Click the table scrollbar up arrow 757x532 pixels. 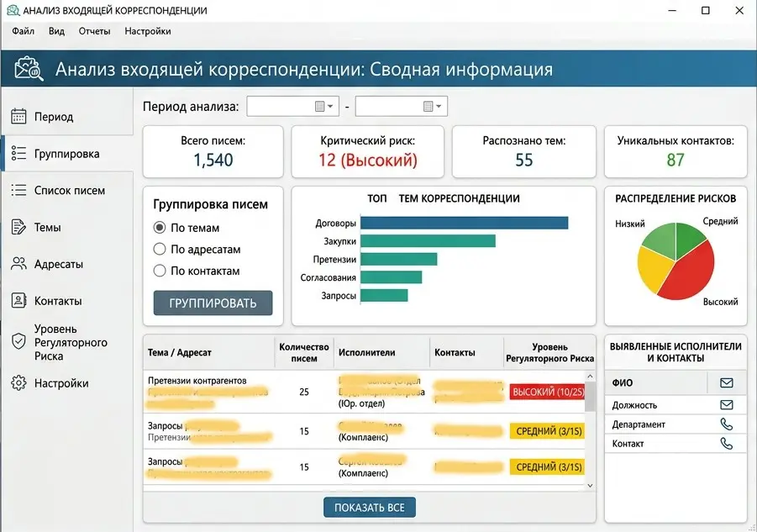pyautogui.click(x=590, y=376)
